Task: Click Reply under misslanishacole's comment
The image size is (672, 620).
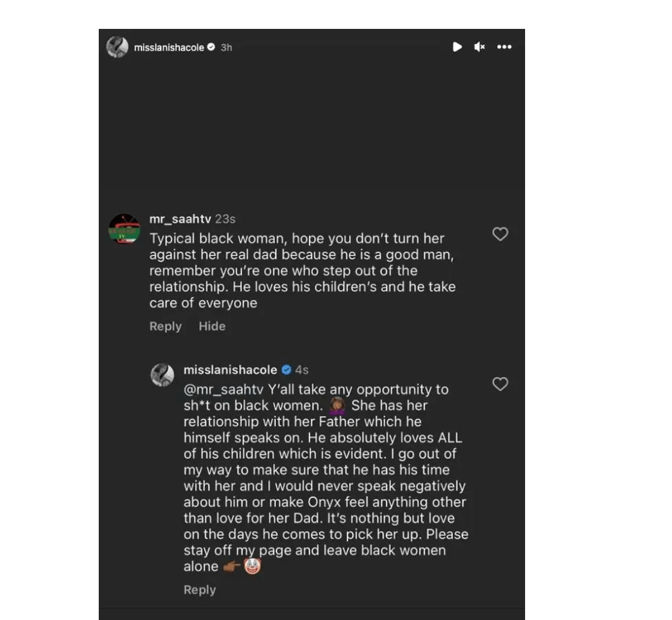Action: (200, 589)
